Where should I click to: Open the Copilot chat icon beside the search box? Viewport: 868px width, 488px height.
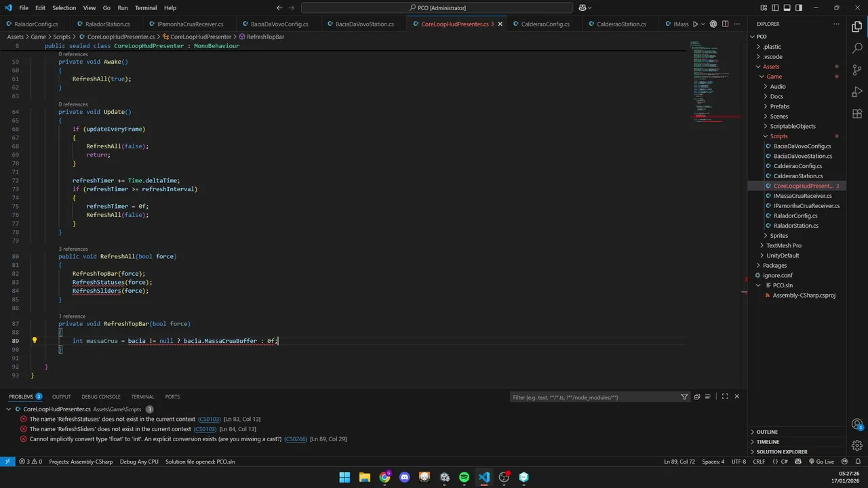[582, 7]
